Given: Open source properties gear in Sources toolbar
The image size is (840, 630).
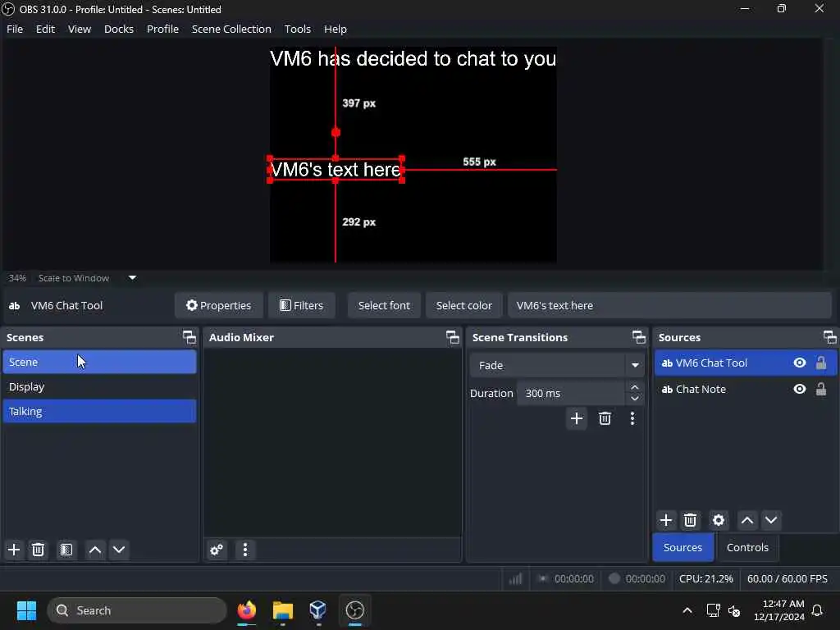Looking at the screenshot, I should [x=719, y=520].
